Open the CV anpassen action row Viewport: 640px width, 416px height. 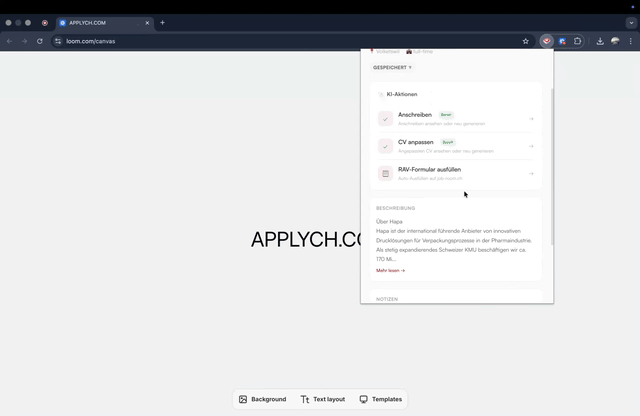456,146
